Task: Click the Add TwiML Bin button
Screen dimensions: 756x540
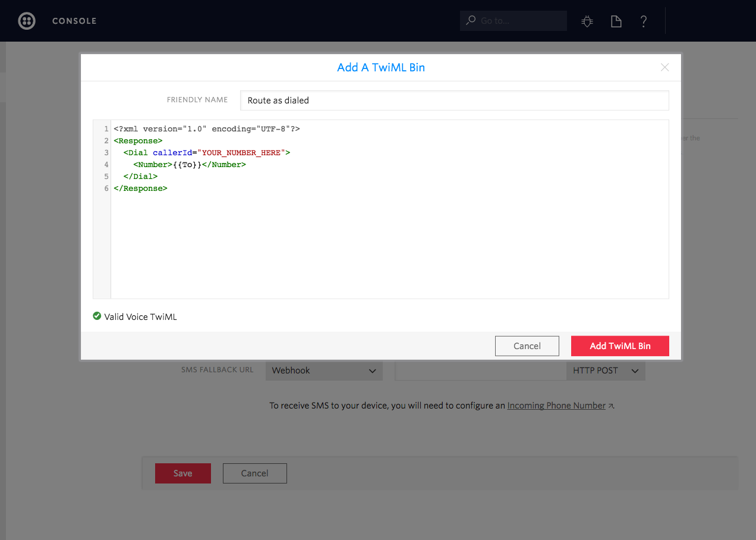Action: click(x=620, y=346)
